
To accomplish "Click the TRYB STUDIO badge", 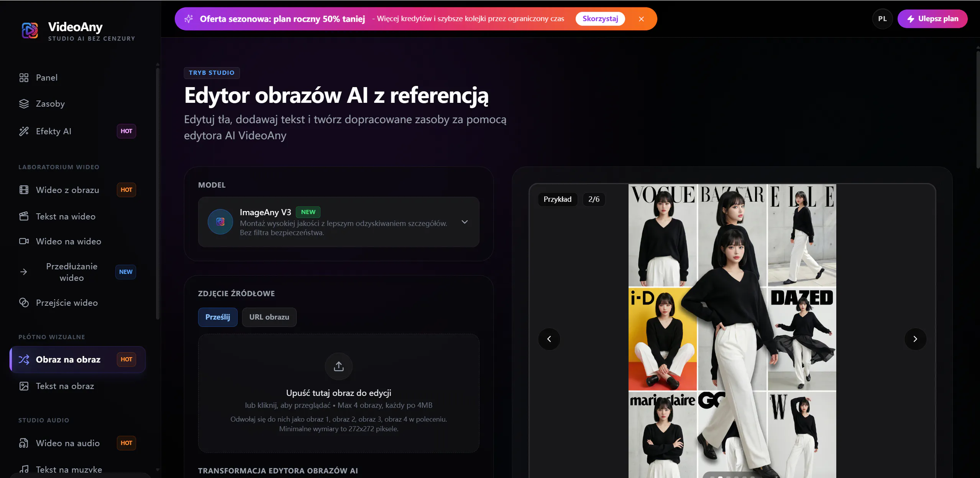I will pos(212,73).
